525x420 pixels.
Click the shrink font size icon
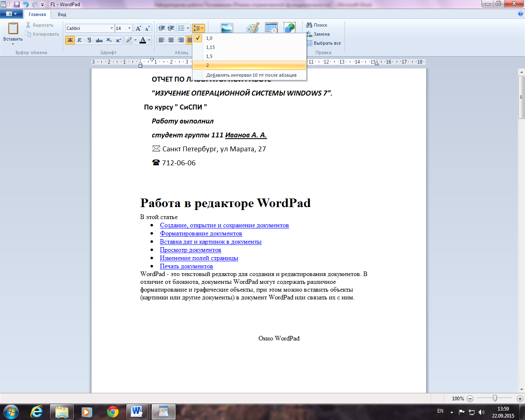point(148,28)
